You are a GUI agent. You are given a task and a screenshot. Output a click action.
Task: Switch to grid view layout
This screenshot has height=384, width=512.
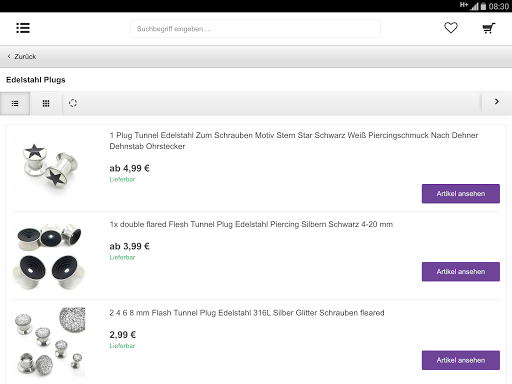46,103
